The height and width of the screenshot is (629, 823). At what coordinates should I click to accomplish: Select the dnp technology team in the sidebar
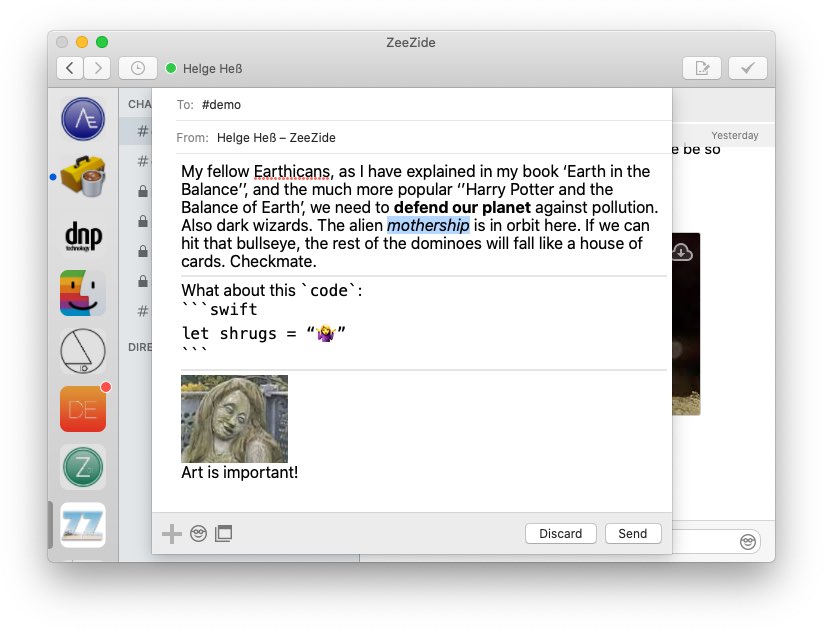coord(82,235)
